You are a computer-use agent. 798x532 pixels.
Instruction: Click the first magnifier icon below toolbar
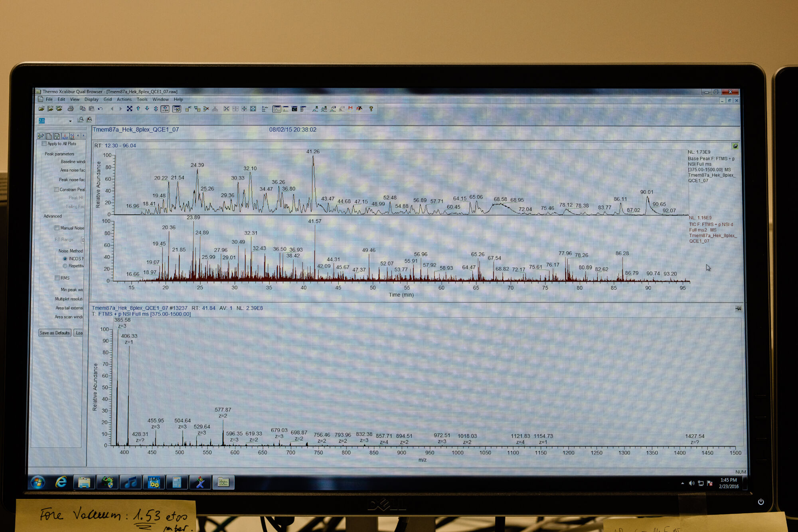point(81,119)
